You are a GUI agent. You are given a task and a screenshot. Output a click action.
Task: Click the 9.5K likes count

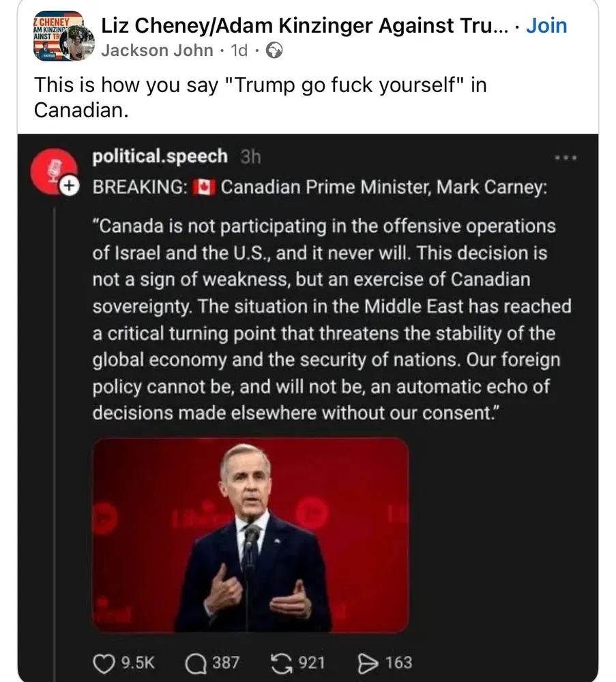click(138, 662)
